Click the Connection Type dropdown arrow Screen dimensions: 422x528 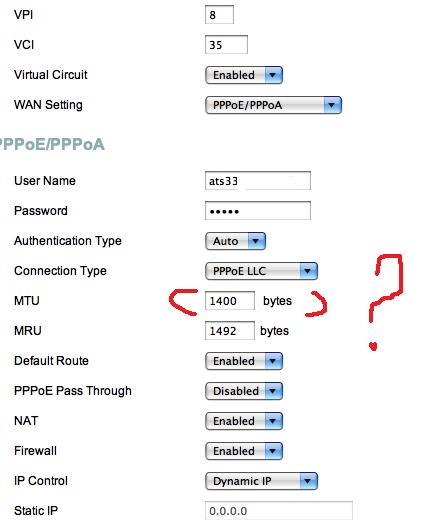coord(308,271)
